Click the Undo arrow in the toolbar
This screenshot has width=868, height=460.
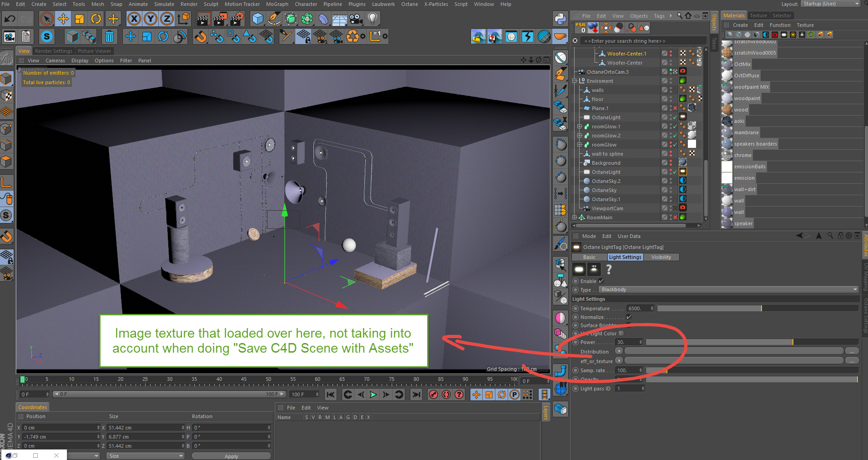[x=10, y=19]
